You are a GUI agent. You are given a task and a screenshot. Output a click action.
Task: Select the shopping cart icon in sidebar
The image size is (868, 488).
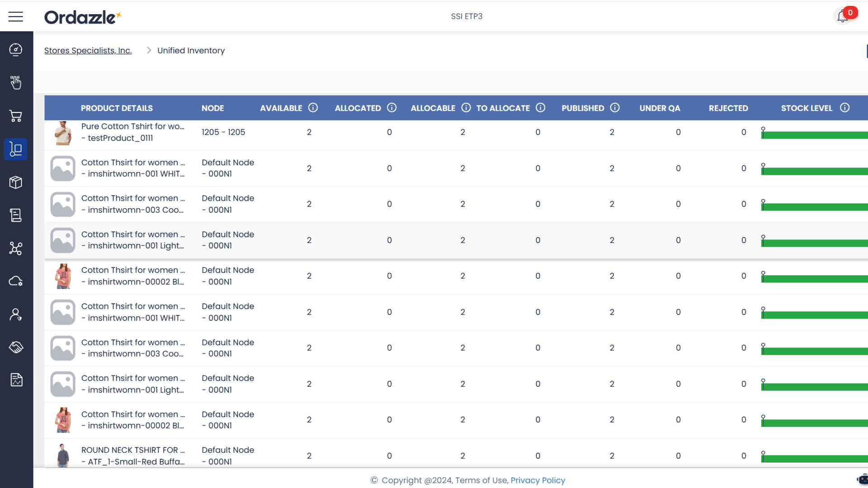click(16, 116)
